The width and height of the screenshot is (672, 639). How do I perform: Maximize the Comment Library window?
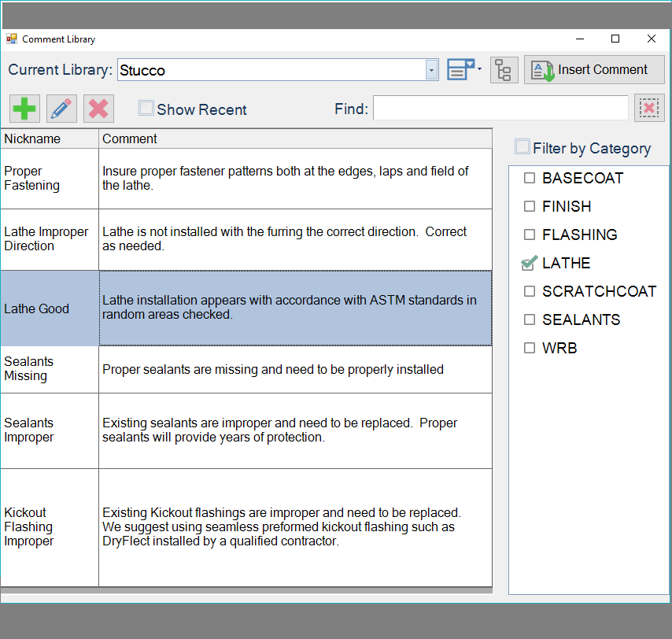(x=615, y=39)
